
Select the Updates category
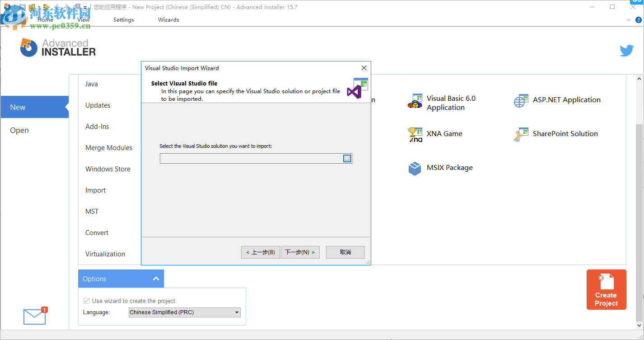(x=98, y=105)
